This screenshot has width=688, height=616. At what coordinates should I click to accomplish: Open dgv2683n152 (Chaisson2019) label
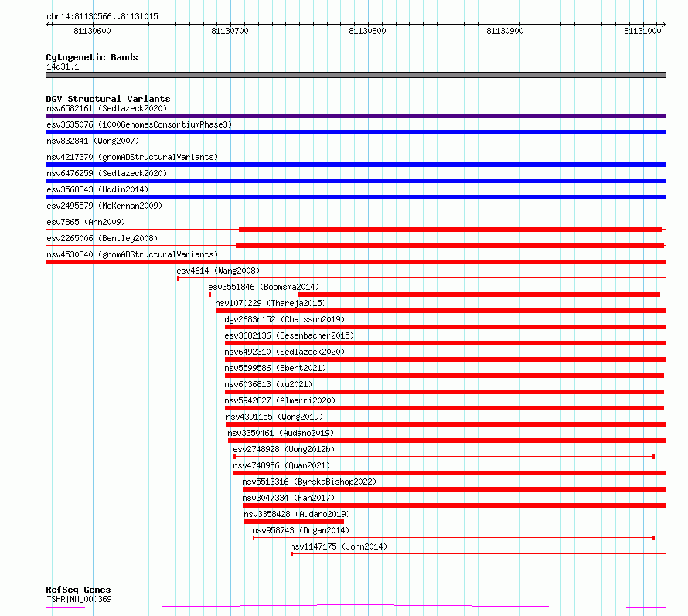[284, 319]
